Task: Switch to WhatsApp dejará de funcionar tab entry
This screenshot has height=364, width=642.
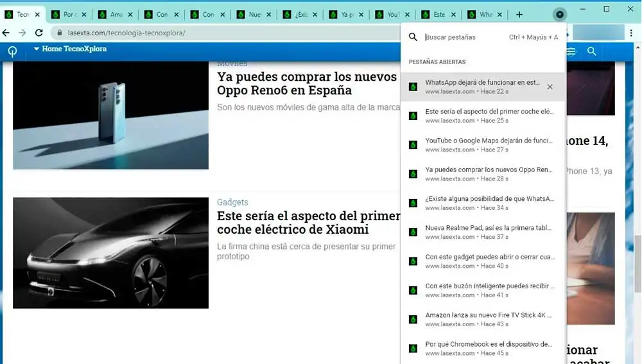Action: pos(483,87)
